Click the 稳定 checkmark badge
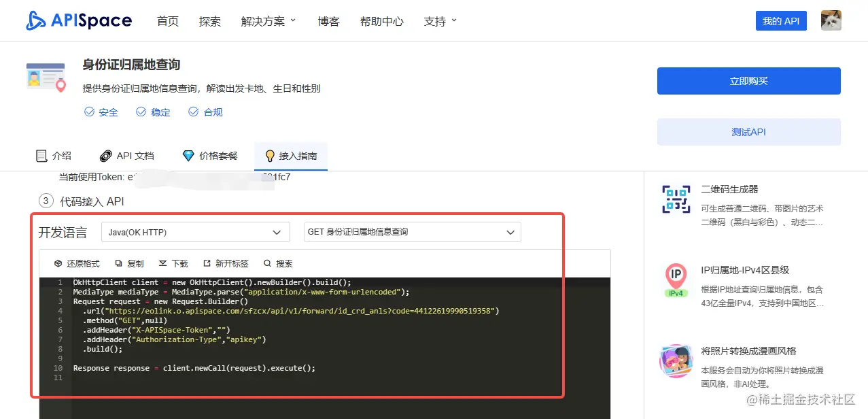The image size is (868, 419). pos(153,112)
